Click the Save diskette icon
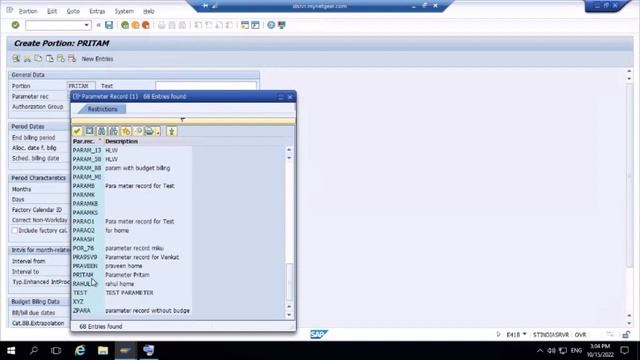 pos(109,25)
